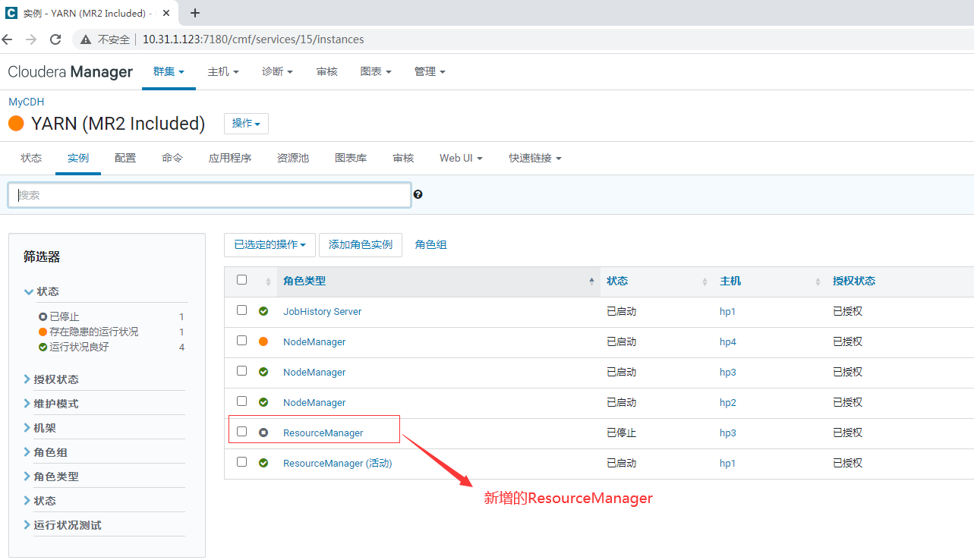Open 审核 in the top navigation bar
This screenshot has height=560, width=974.
coord(327,71)
